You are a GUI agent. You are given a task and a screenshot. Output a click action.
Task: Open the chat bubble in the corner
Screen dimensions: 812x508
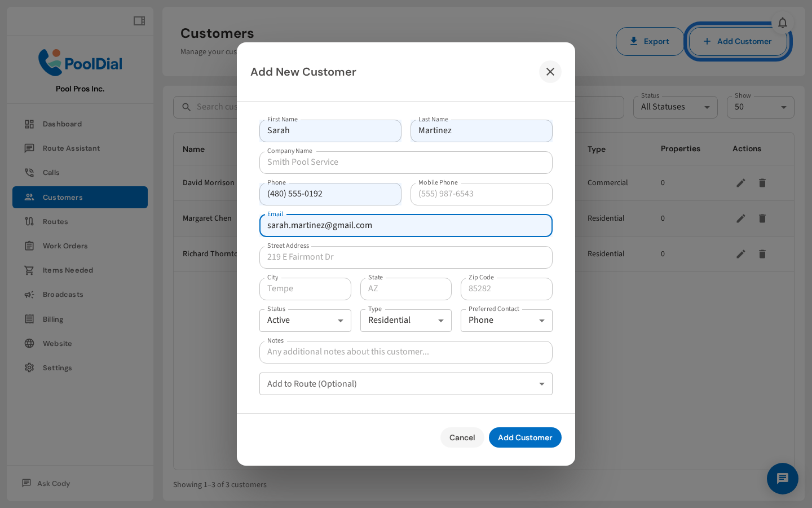pos(783,479)
